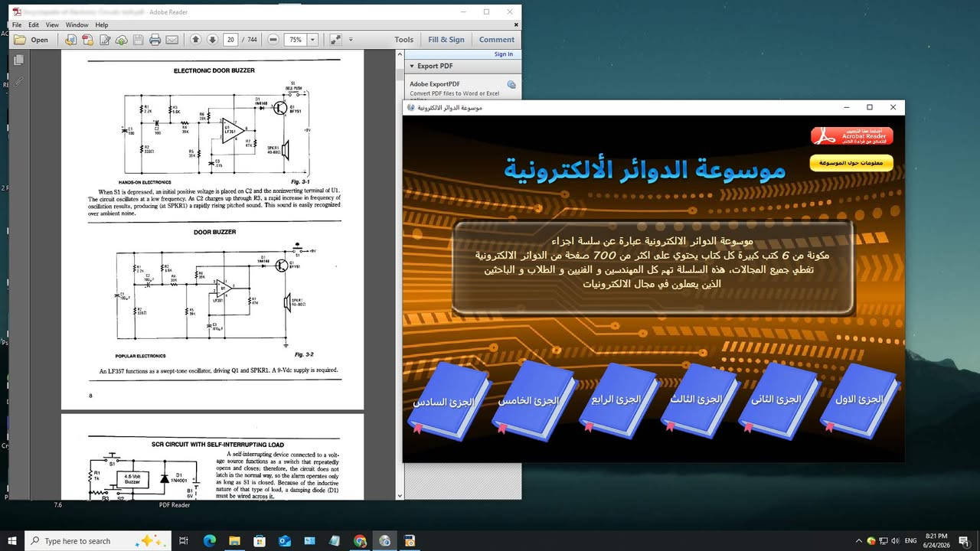Collapse the Export PDF panel section
The image size is (980, 551).
coord(412,67)
